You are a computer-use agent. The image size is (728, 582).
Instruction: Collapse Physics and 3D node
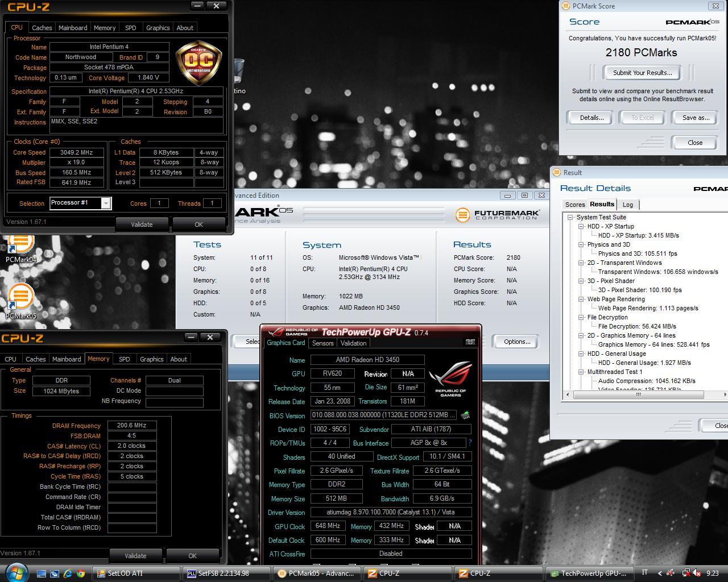pos(581,244)
